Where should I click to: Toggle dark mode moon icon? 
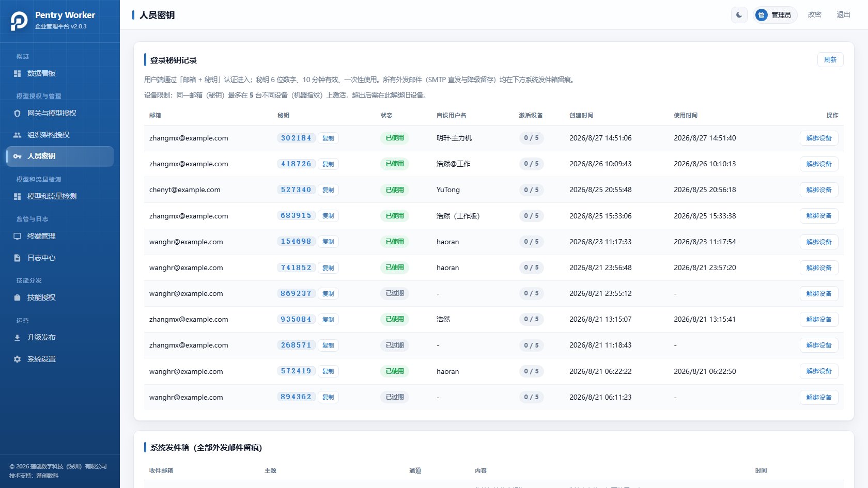pos(739,15)
